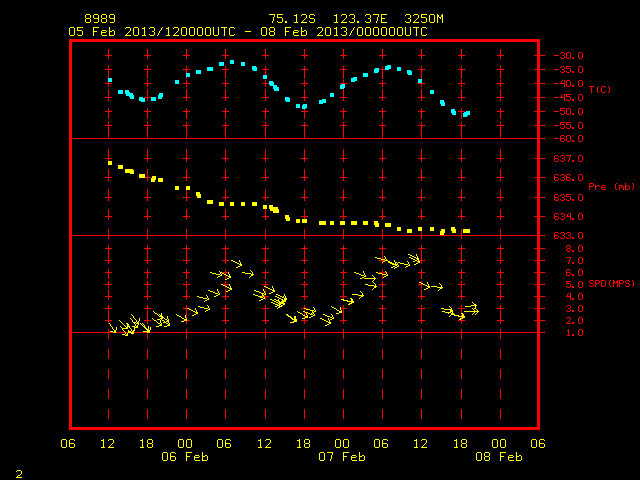The image size is (640, 480).
Task: Select the 123.37E longitude text
Action: [360, 19]
